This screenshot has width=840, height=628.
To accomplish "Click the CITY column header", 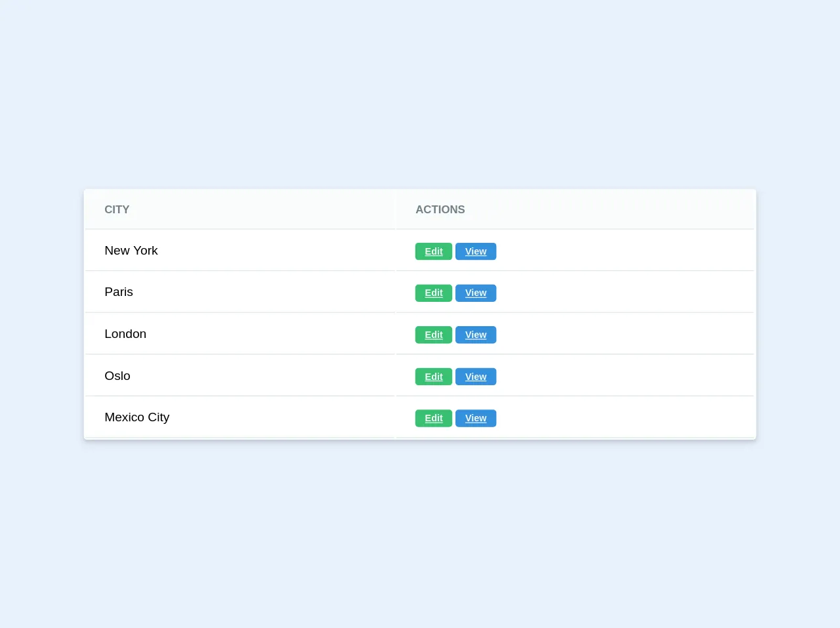I will [117, 209].
